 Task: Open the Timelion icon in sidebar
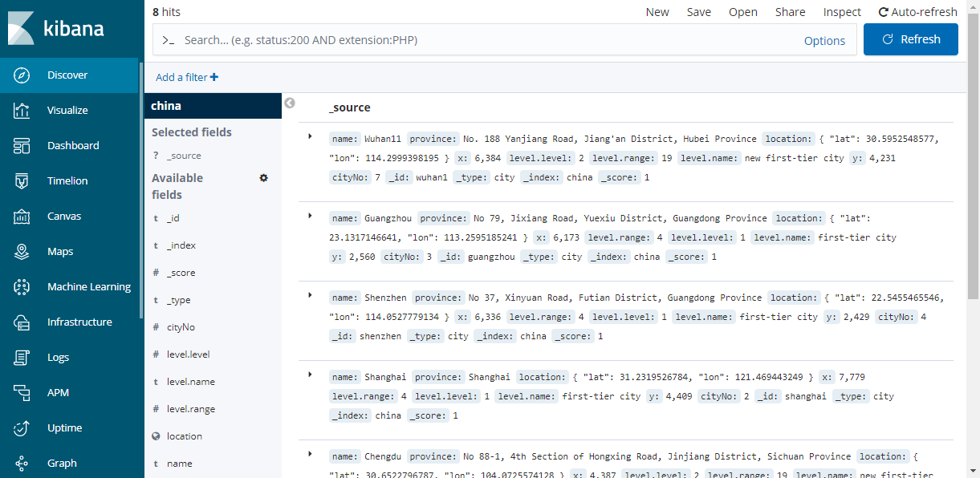(x=22, y=181)
